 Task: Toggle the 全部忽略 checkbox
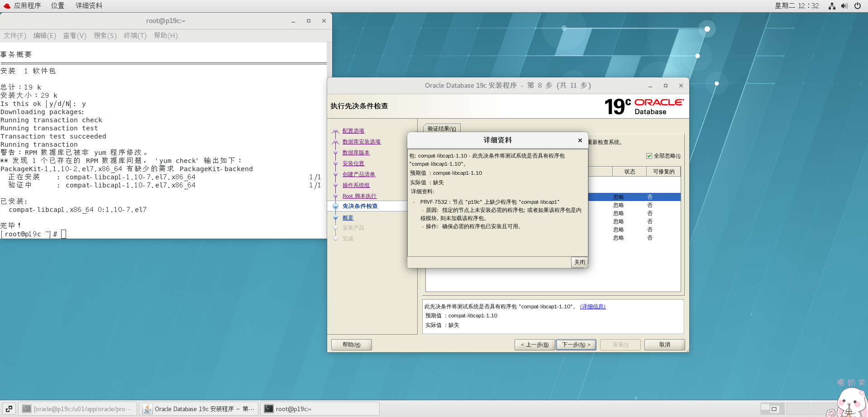click(x=649, y=156)
